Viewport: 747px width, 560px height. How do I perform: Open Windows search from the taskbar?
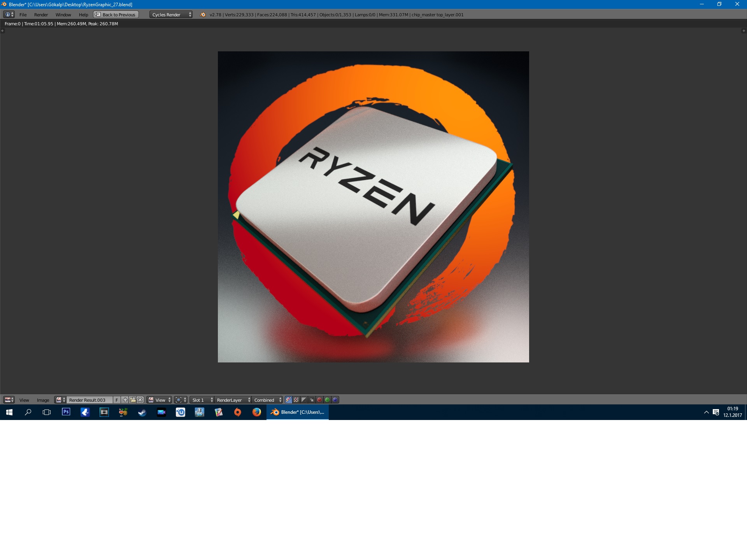pos(28,412)
